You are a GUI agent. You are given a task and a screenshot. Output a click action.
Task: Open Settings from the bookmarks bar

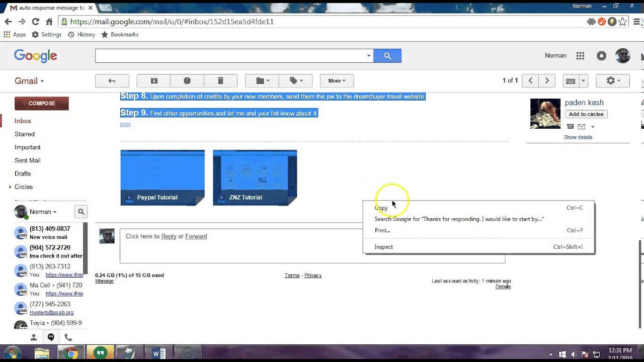tap(46, 35)
